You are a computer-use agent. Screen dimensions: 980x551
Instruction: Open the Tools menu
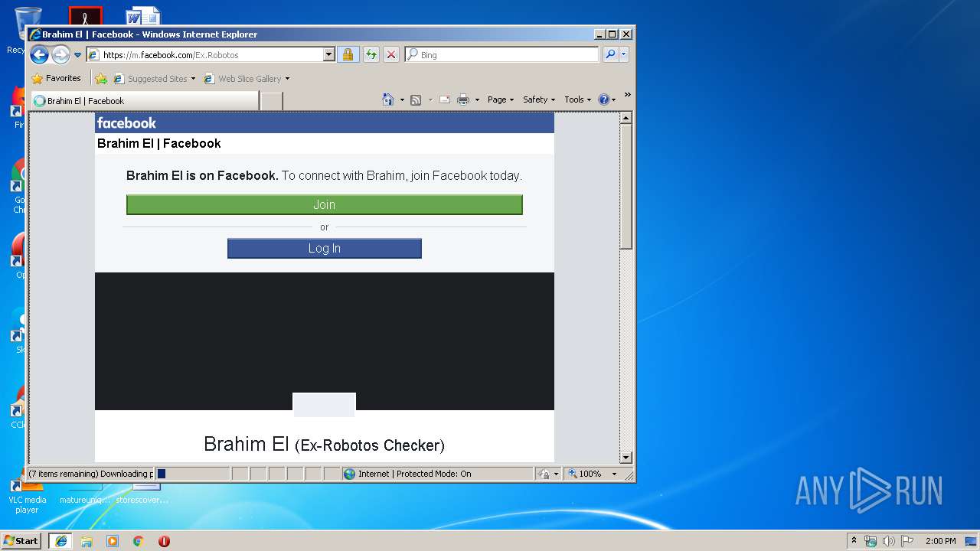[578, 99]
